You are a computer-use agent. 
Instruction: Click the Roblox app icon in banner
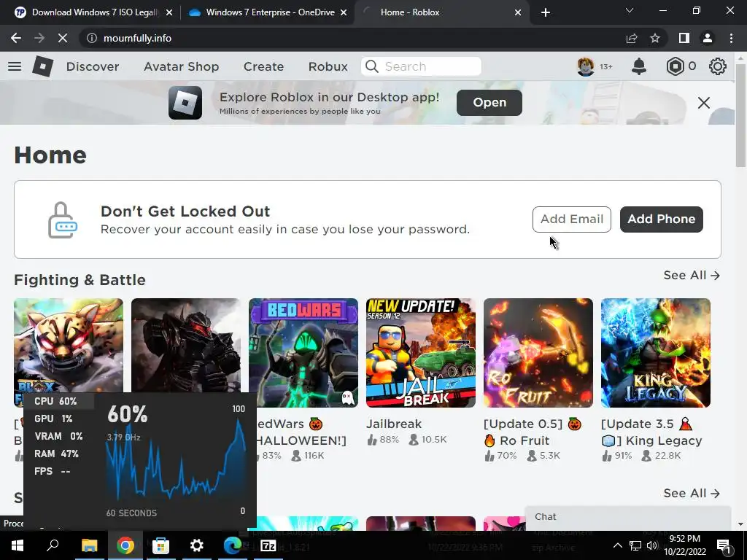pyautogui.click(x=185, y=102)
